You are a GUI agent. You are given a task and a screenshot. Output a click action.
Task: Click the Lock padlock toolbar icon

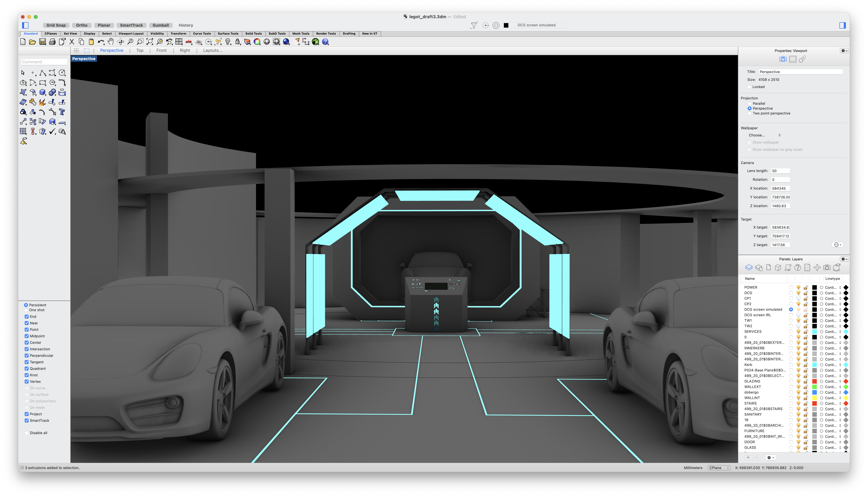(x=238, y=42)
